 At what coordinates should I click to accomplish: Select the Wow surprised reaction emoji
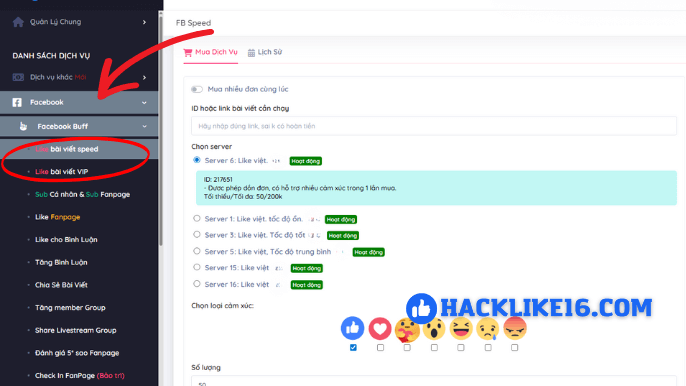[434, 329]
